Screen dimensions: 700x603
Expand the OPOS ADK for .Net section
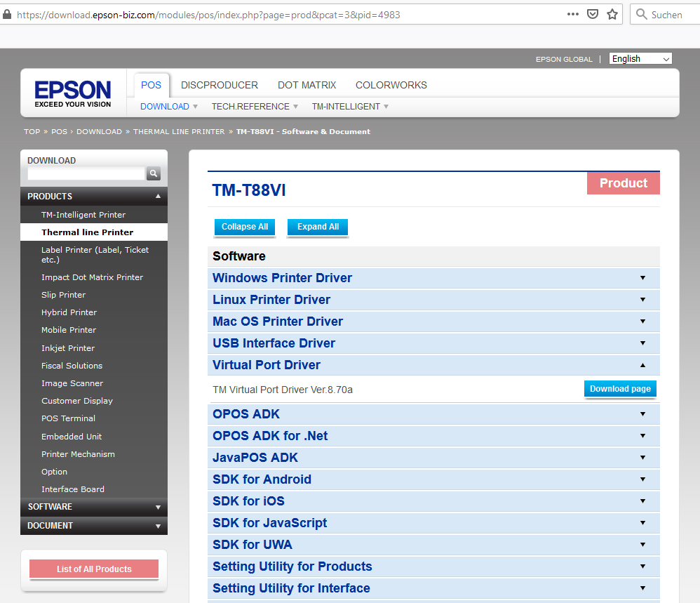pyautogui.click(x=433, y=436)
